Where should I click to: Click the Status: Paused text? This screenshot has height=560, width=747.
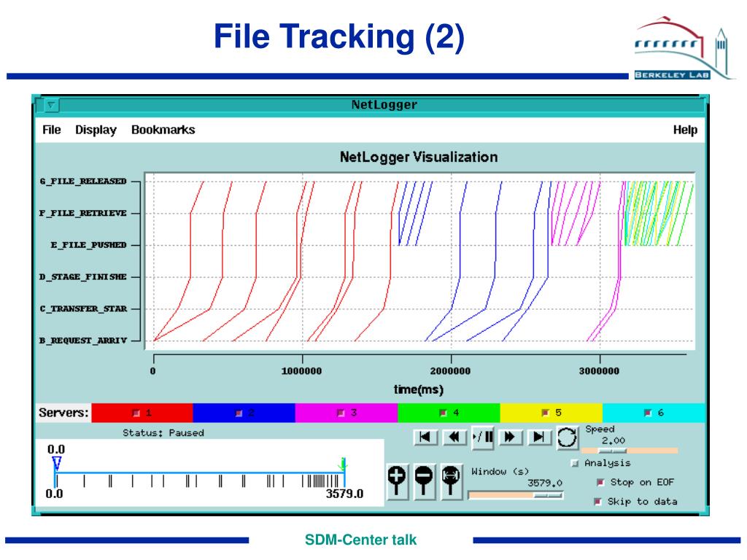[x=163, y=433]
